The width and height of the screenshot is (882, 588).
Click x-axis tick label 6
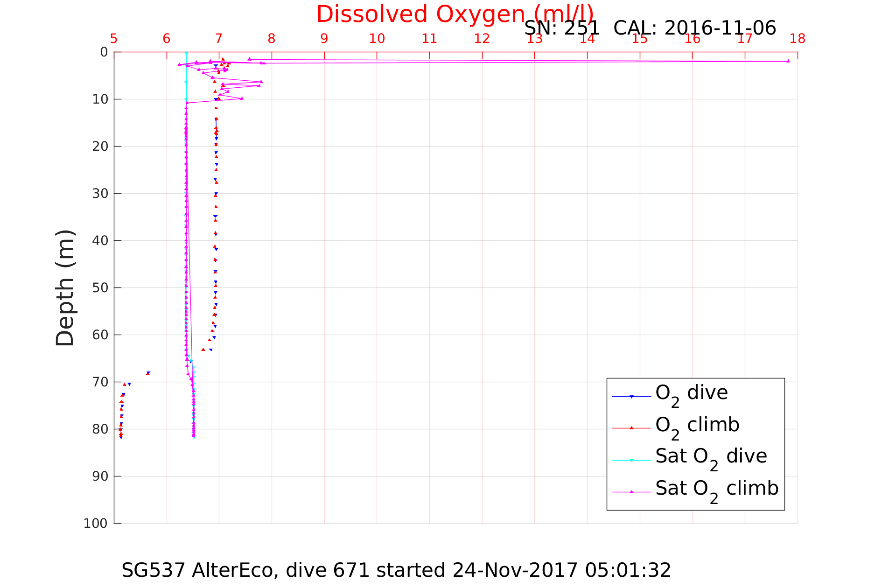tap(167, 39)
